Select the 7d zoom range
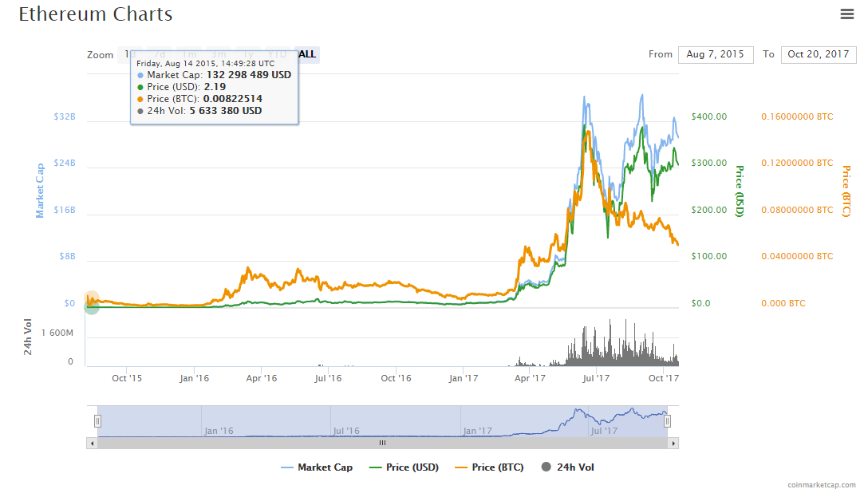Image resolution: width=868 pixels, height=489 pixels. tap(160, 54)
